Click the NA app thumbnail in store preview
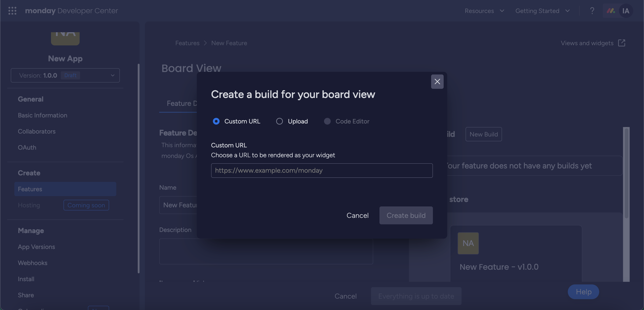644x310 pixels. [468, 243]
